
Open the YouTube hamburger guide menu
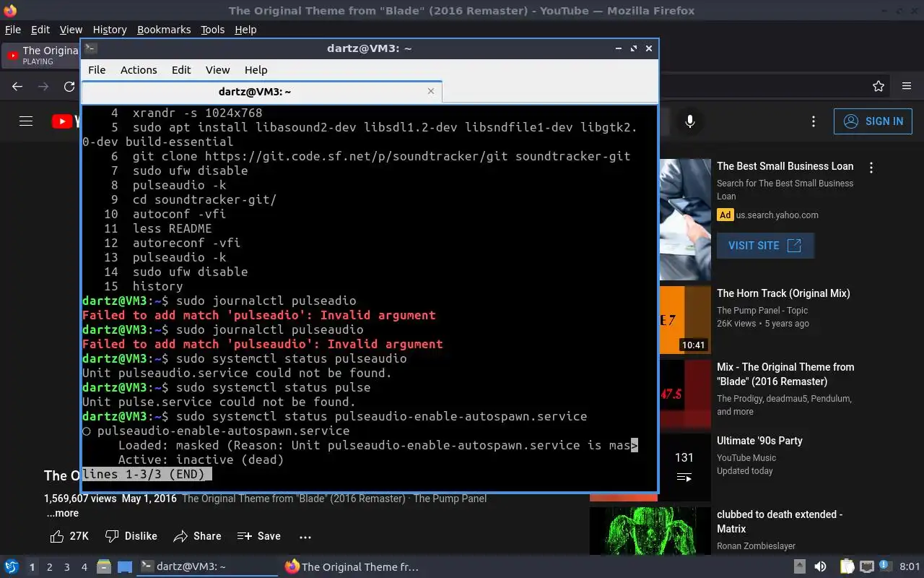pyautogui.click(x=26, y=121)
